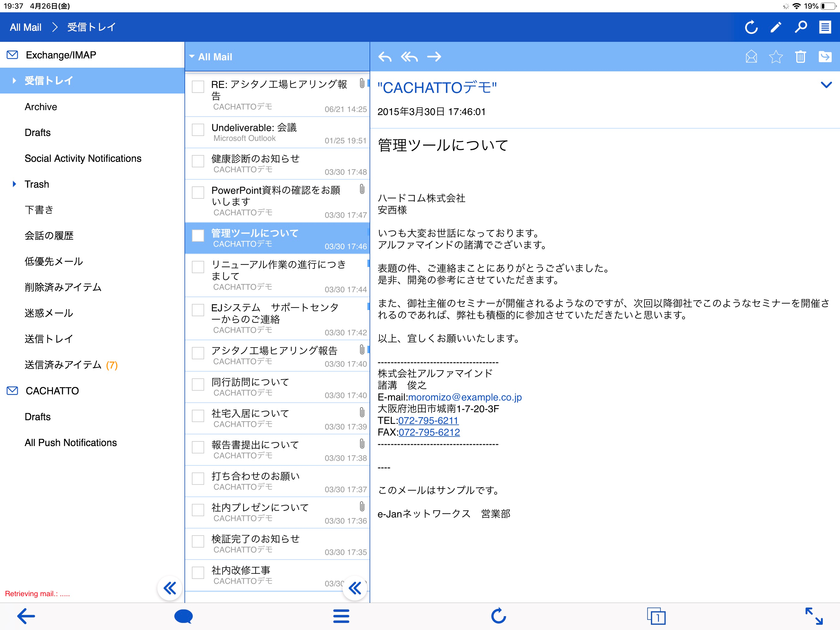
Task: Expand the Trash folder tree arrow
Action: point(14,184)
